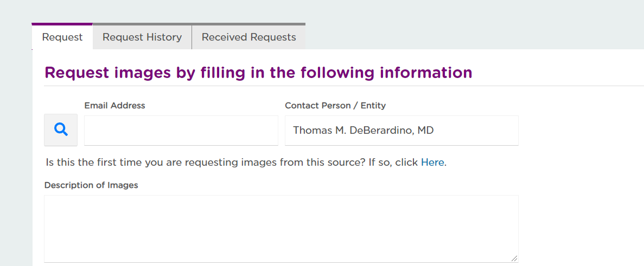Viewport: 644px width, 266px height.
Task: Switch to the Request History tab
Action: coord(142,37)
